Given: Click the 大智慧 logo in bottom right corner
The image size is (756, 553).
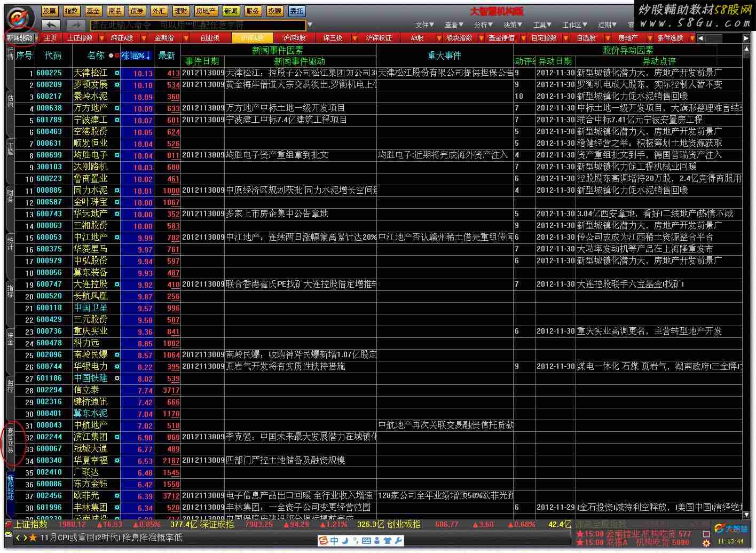Looking at the screenshot, I should pyautogui.click(x=732, y=528).
